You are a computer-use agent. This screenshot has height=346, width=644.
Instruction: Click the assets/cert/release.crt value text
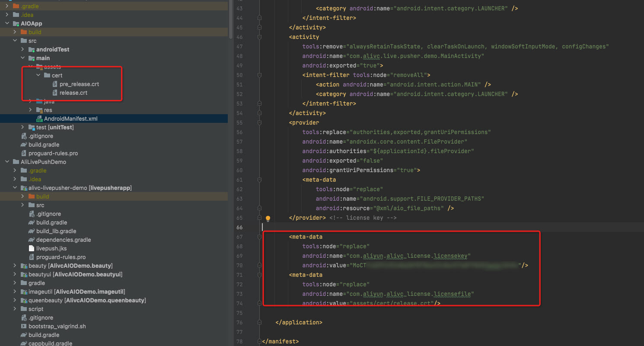pos(393,304)
